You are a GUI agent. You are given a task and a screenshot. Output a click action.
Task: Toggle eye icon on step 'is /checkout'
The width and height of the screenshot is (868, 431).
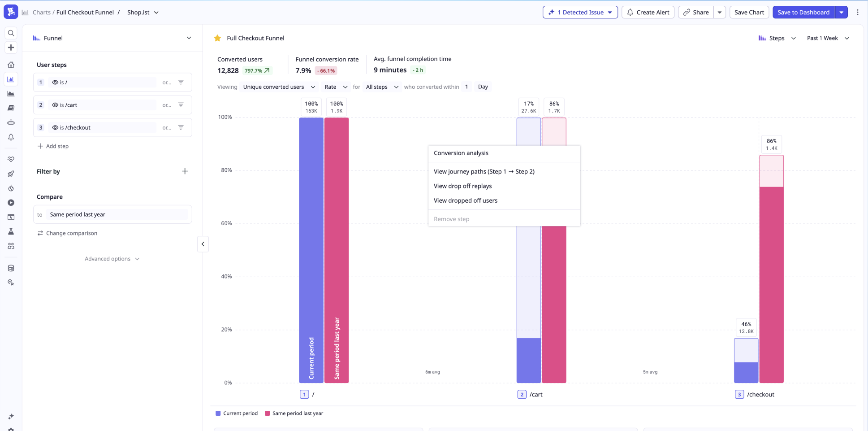click(x=55, y=128)
